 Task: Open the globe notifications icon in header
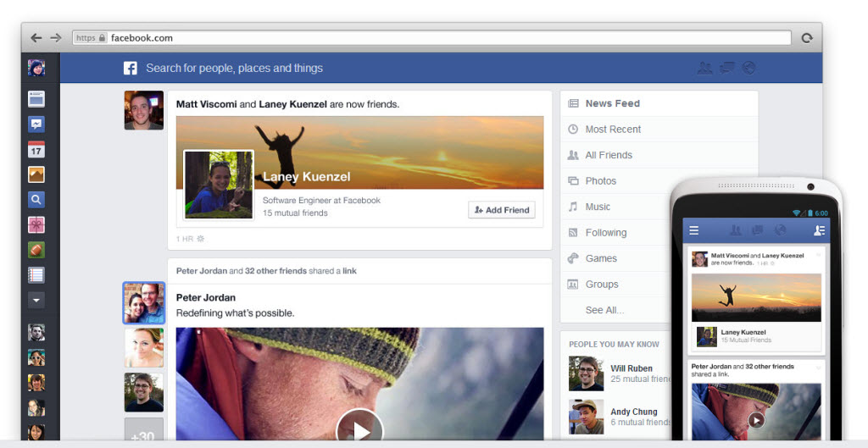(748, 69)
